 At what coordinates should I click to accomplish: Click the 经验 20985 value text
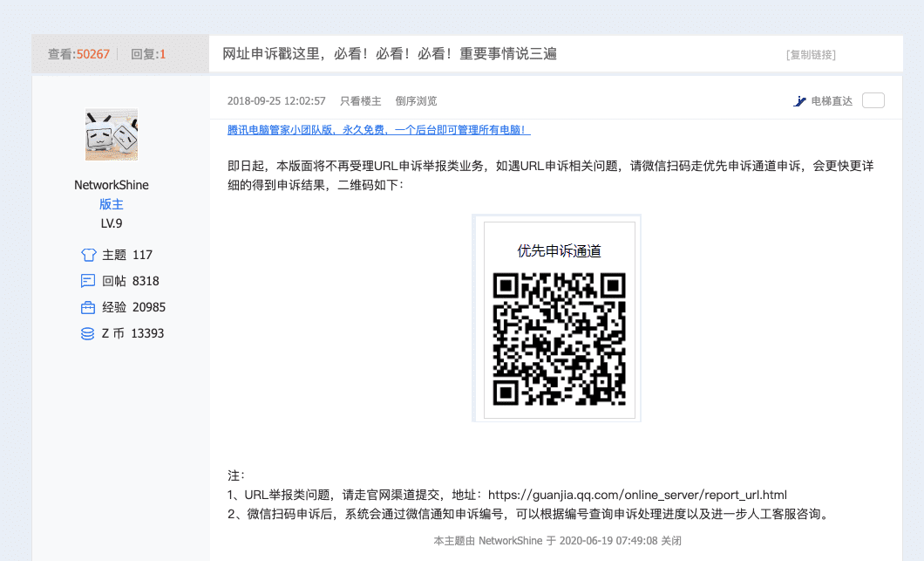tap(133, 307)
